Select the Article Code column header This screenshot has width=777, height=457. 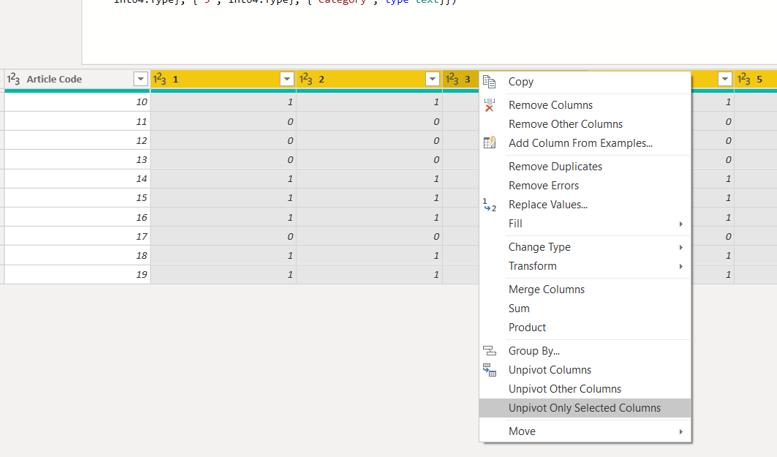click(x=77, y=79)
